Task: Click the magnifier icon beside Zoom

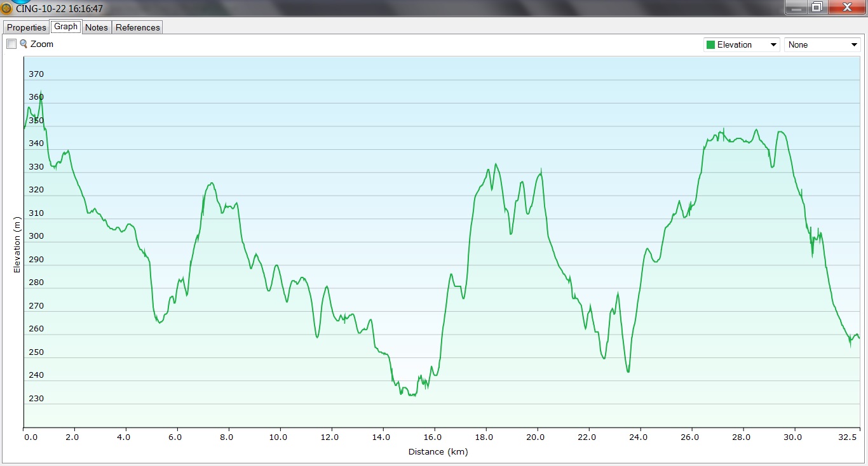Action: tap(24, 44)
